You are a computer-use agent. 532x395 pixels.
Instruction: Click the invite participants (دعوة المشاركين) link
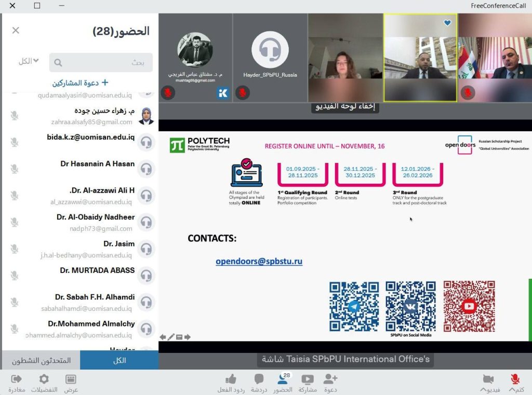pos(80,83)
